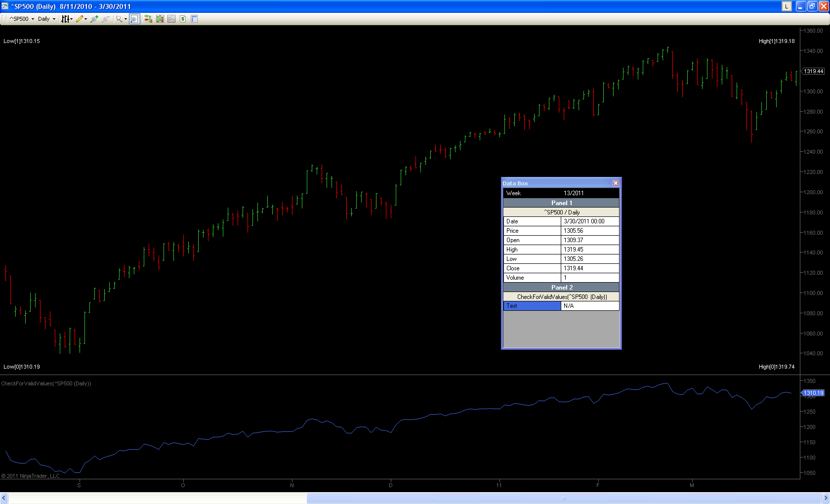Open the indicators line-chart icon
830x504 pixels.
pyautogui.click(x=171, y=19)
